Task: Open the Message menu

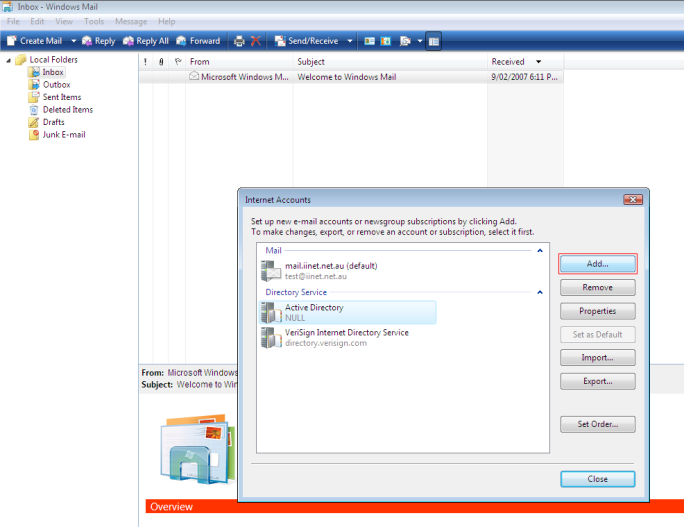Action: click(131, 21)
